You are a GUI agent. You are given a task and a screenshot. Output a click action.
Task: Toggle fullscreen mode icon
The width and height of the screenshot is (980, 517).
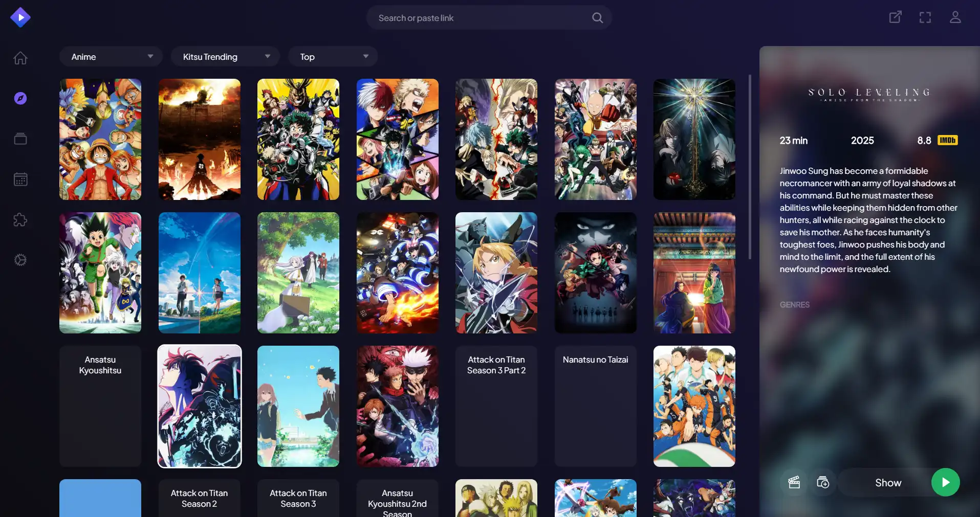925,17
